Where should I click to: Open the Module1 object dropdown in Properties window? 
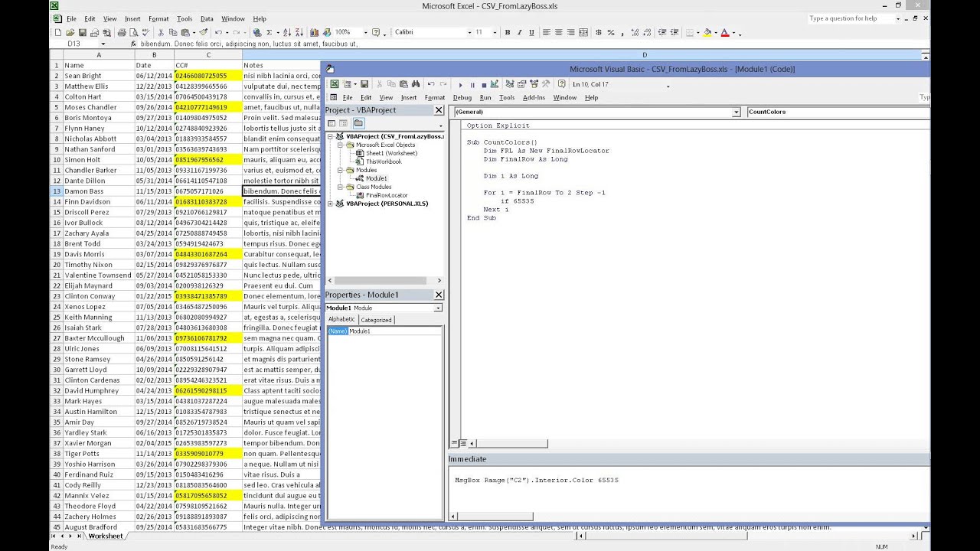[x=438, y=308]
